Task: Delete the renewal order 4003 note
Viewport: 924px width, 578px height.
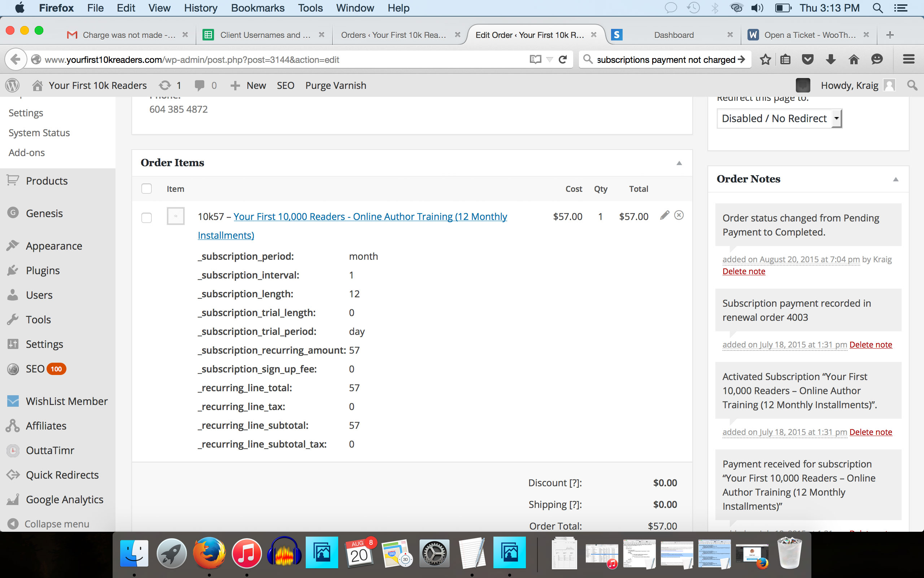Action: coord(871,344)
